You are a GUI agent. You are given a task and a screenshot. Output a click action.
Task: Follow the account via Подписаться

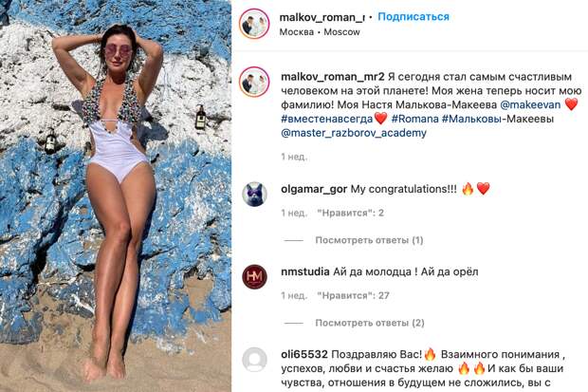(x=413, y=17)
